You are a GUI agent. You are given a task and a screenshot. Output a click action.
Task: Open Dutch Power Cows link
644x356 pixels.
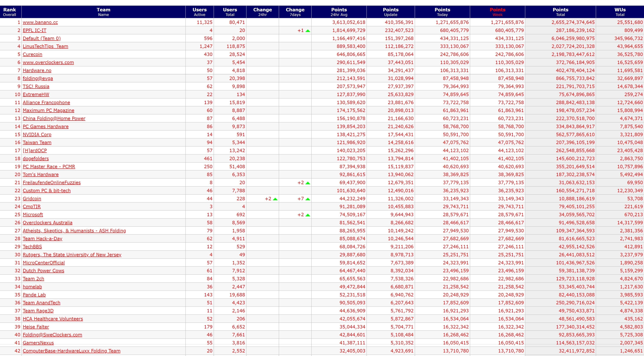pos(44,271)
